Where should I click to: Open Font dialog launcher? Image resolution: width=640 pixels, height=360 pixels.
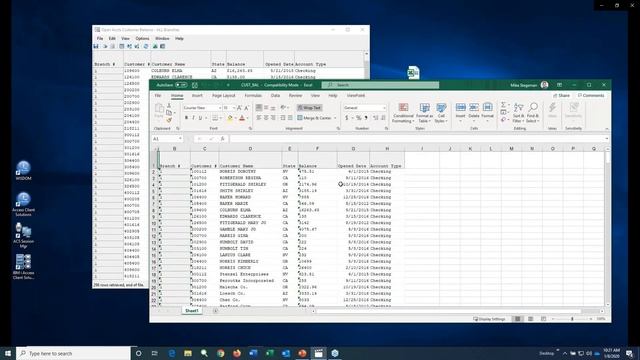click(x=250, y=129)
